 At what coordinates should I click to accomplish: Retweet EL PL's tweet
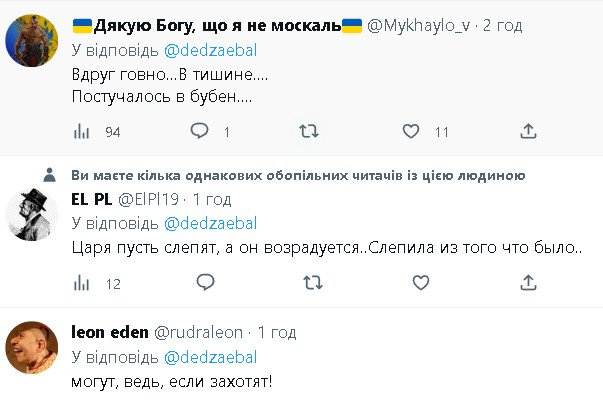(x=310, y=283)
